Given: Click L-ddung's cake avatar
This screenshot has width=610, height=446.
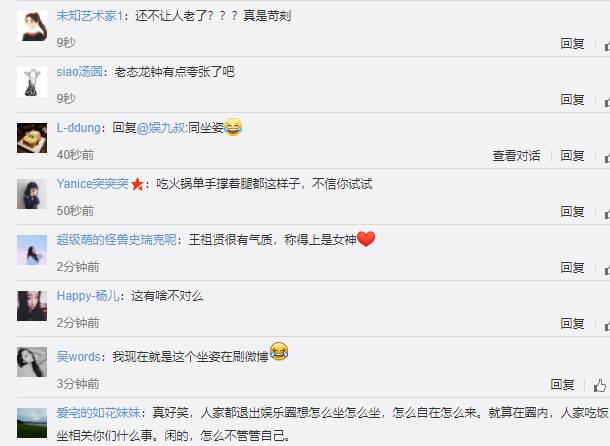Looking at the screenshot, I should pos(32,138).
